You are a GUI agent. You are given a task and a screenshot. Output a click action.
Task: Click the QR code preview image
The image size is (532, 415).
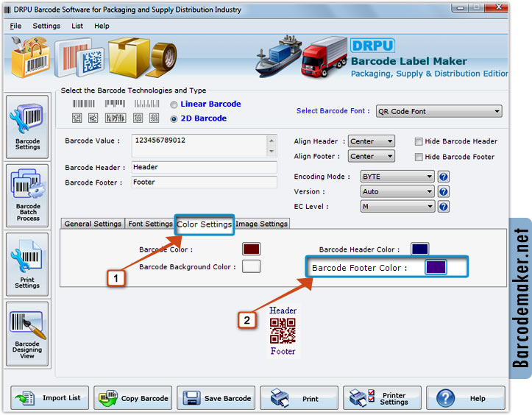283,330
